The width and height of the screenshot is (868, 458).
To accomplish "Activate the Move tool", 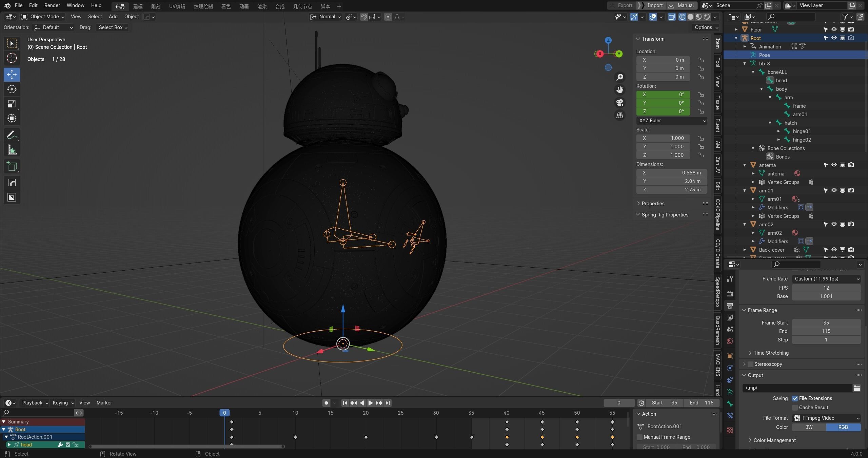I will pos(12,75).
